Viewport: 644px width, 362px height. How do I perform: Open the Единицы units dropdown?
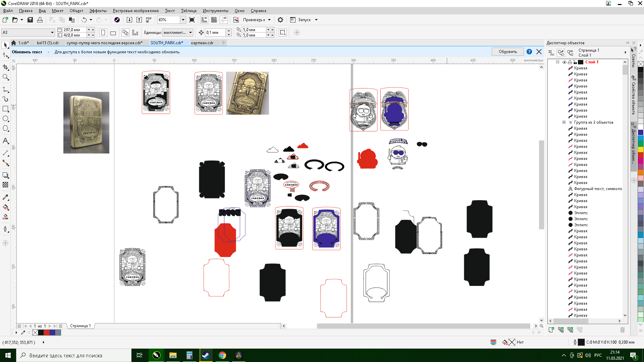coord(191,33)
